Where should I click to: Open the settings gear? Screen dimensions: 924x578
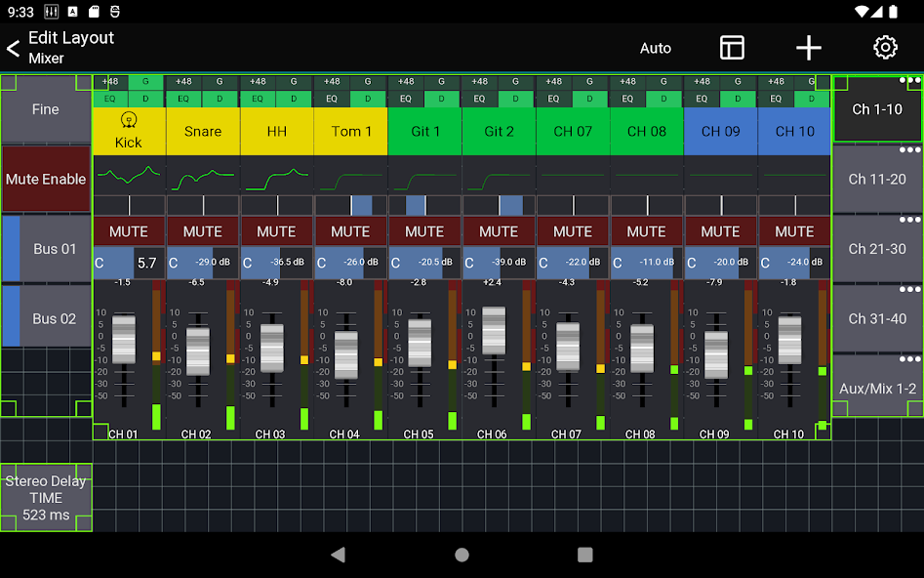(885, 48)
